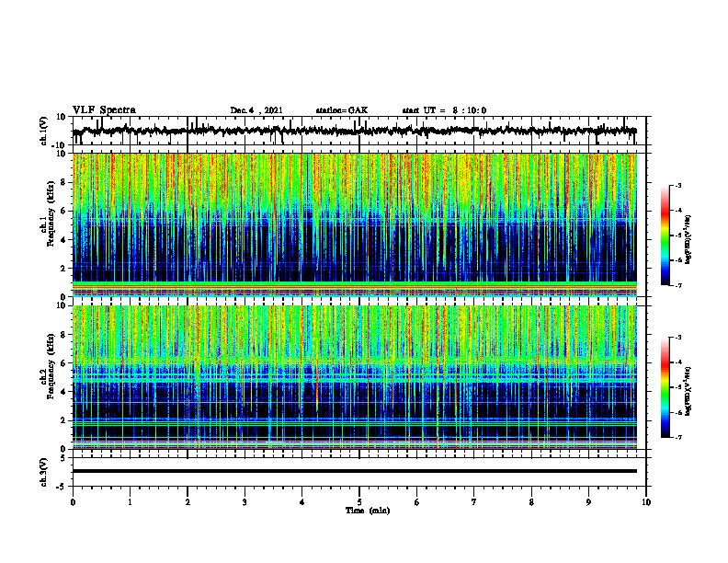Click the "-3" label on ch.2 colorbar
The image size is (728, 563).
pyautogui.click(x=677, y=338)
